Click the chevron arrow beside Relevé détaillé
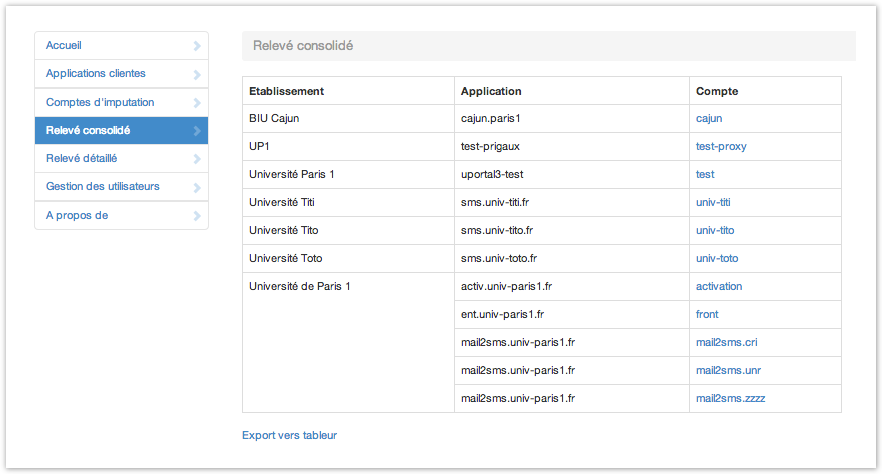This screenshot has width=882, height=474. pyautogui.click(x=197, y=159)
